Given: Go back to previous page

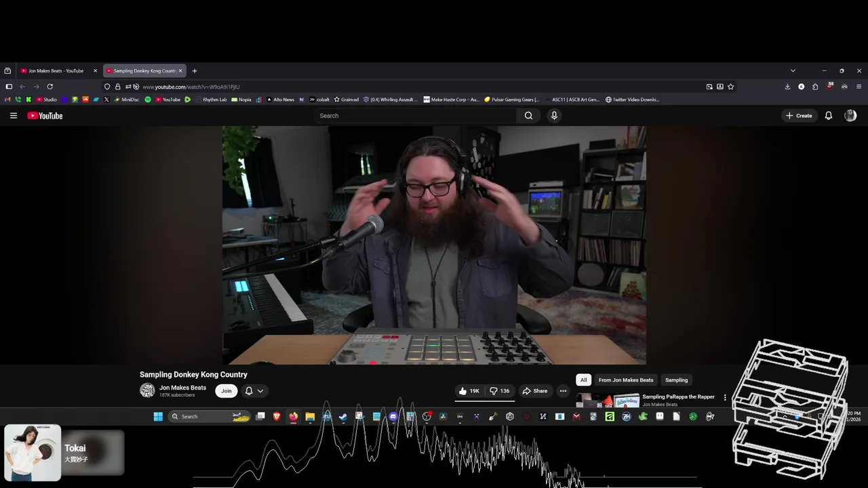Looking at the screenshot, I should pos(22,87).
